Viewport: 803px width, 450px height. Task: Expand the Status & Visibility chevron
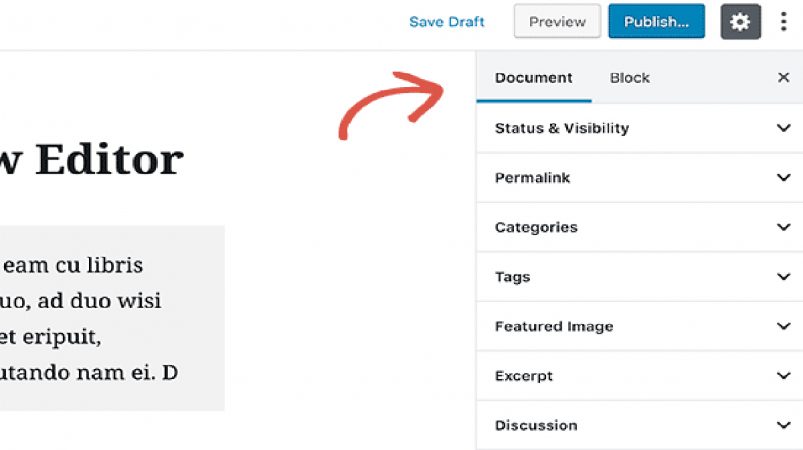tap(784, 127)
